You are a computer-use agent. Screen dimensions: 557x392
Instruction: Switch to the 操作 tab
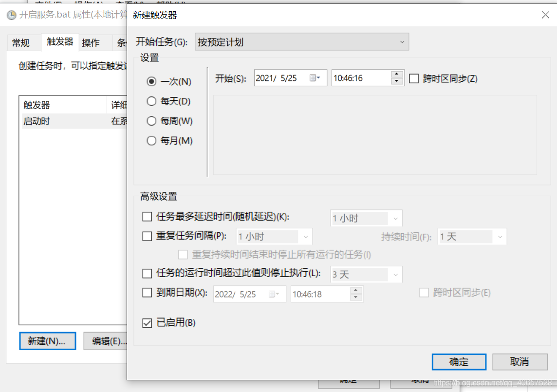90,42
